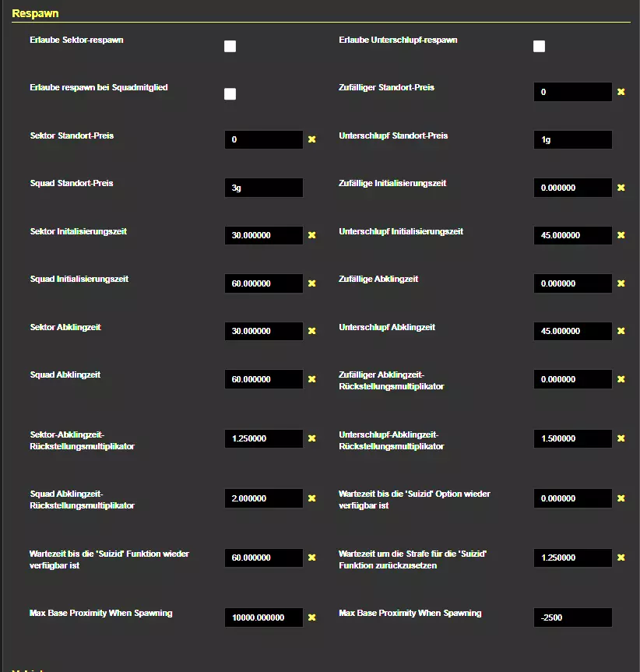Check Erlaube respawn bei Squadmitglied
Screen dimensions: 640x672
tap(230, 94)
